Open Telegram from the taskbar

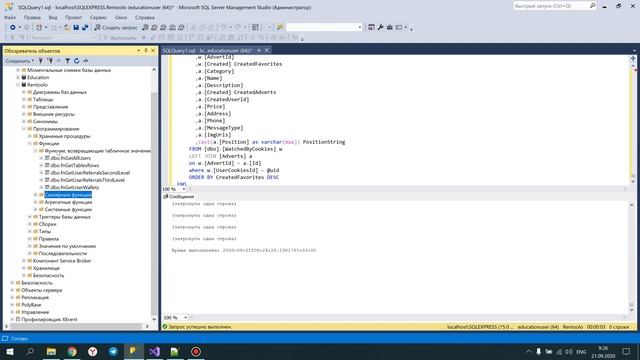click(x=113, y=351)
